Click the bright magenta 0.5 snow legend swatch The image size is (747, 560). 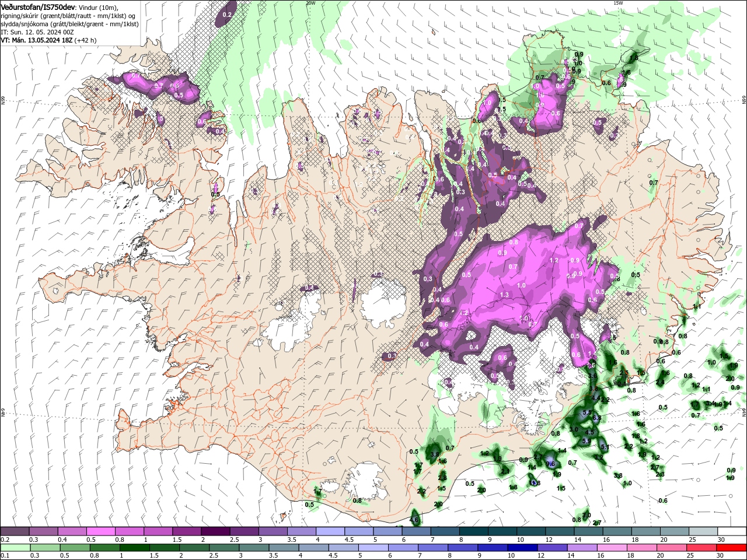click(100, 531)
